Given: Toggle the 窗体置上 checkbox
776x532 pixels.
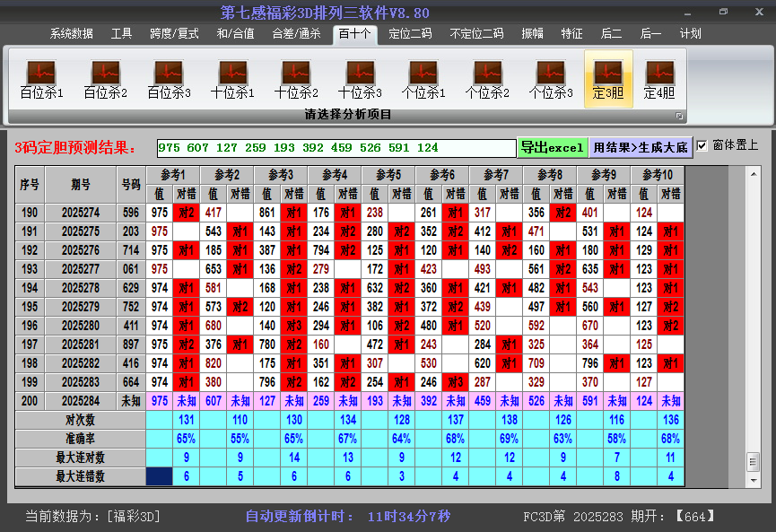Looking at the screenshot, I should coord(702,145).
